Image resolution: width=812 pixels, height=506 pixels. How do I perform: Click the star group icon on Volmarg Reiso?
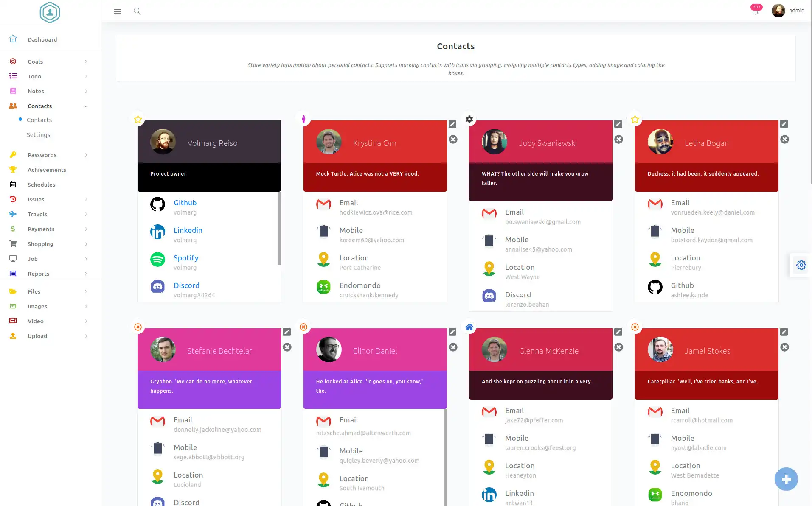(x=138, y=120)
